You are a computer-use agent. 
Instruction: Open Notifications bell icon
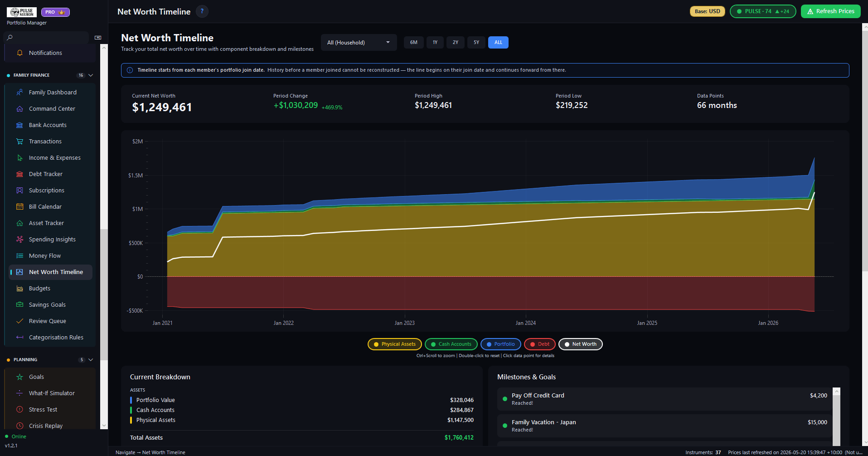pyautogui.click(x=19, y=53)
